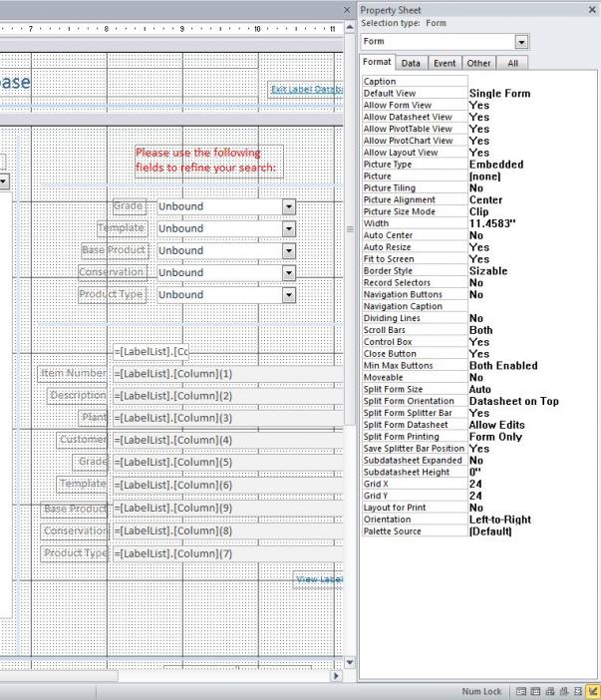The image size is (601, 700).
Task: Open the Base Product combo box arrow
Action: coord(289,251)
